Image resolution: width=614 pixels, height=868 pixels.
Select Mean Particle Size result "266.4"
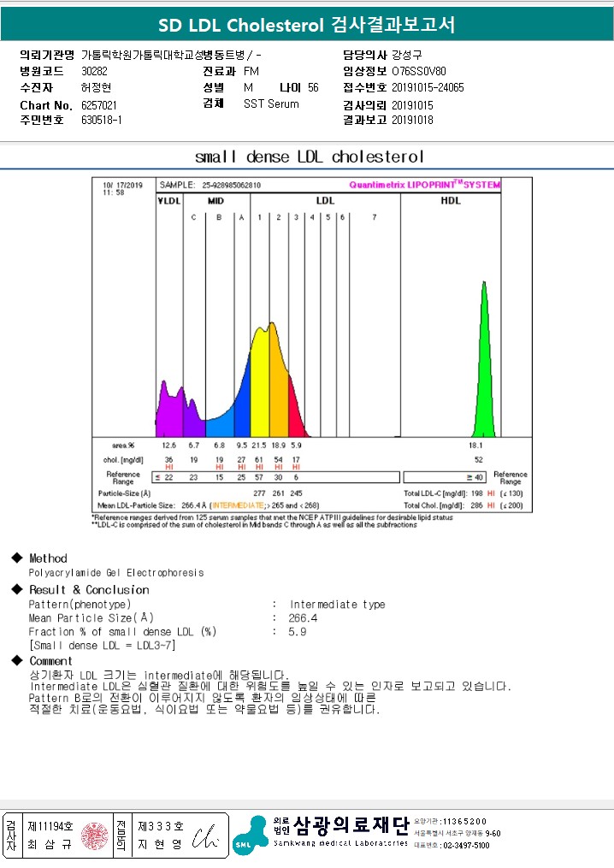point(303,618)
